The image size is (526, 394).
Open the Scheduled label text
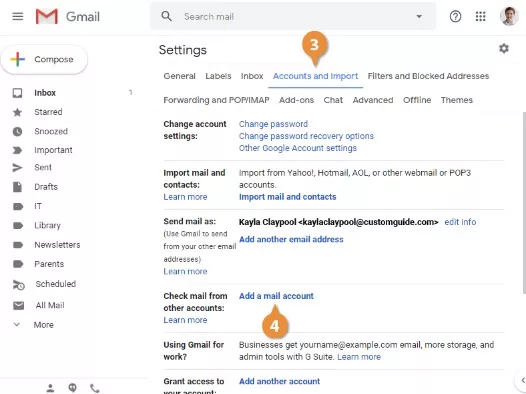pyautogui.click(x=56, y=284)
